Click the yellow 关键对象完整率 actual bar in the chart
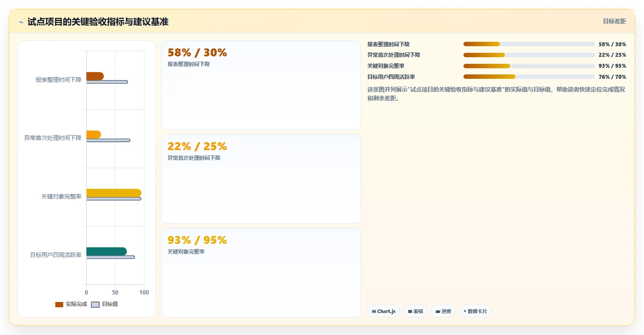The height and width of the screenshot is (335, 644). (x=114, y=193)
